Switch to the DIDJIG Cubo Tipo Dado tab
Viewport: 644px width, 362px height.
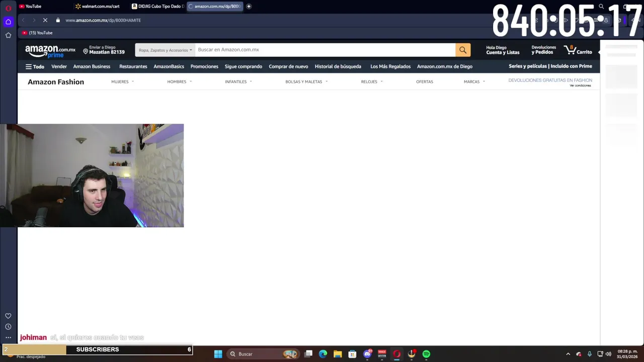[157, 7]
